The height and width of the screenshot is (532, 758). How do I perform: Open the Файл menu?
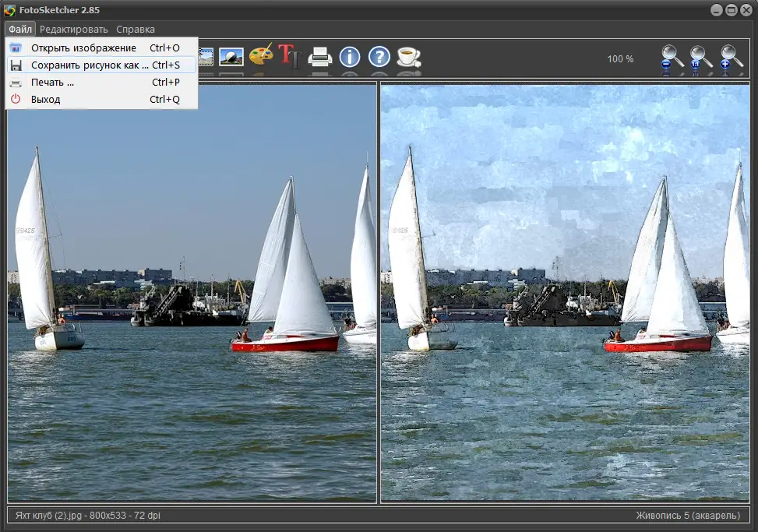(19, 29)
